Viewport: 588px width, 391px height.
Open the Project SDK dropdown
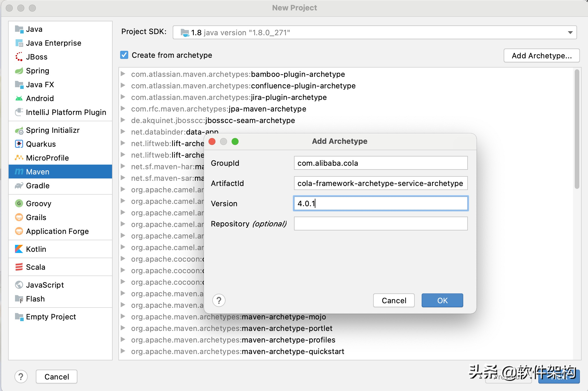[375, 32]
